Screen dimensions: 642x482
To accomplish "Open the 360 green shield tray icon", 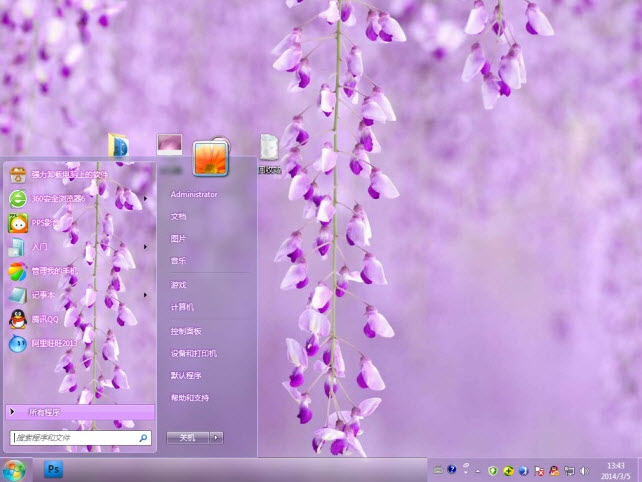I will pyautogui.click(x=492, y=469).
